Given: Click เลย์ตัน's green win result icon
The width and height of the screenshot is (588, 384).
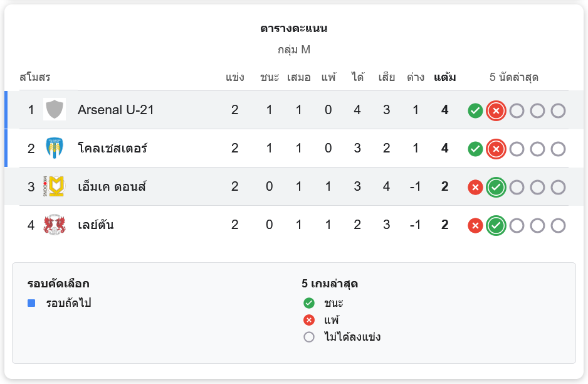Looking at the screenshot, I should pos(496,226).
